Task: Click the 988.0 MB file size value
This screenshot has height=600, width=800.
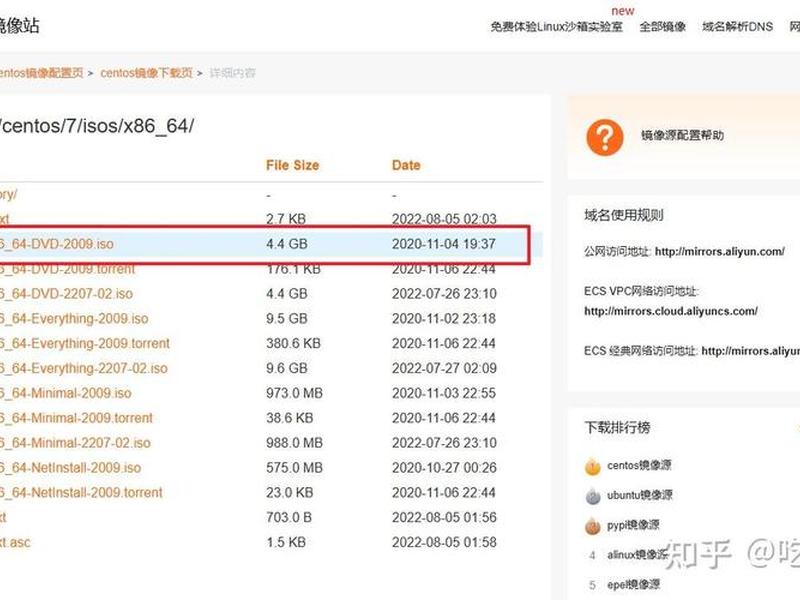Action: [294, 443]
